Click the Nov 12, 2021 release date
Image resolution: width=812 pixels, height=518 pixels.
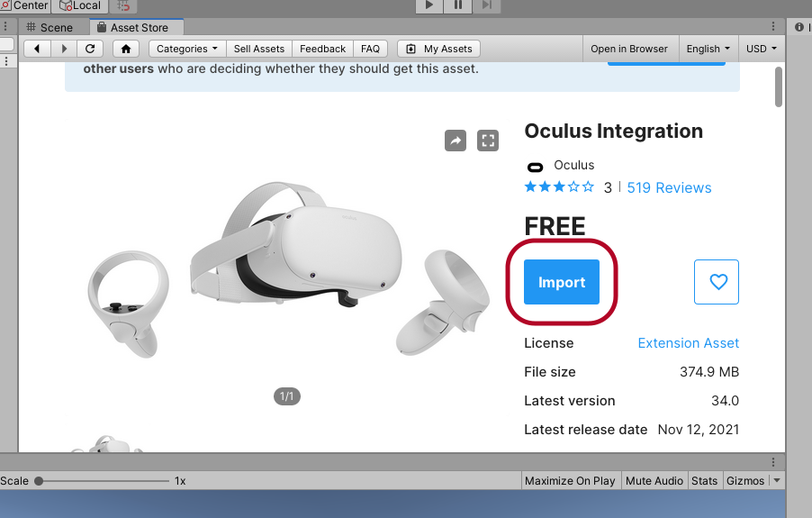point(698,430)
